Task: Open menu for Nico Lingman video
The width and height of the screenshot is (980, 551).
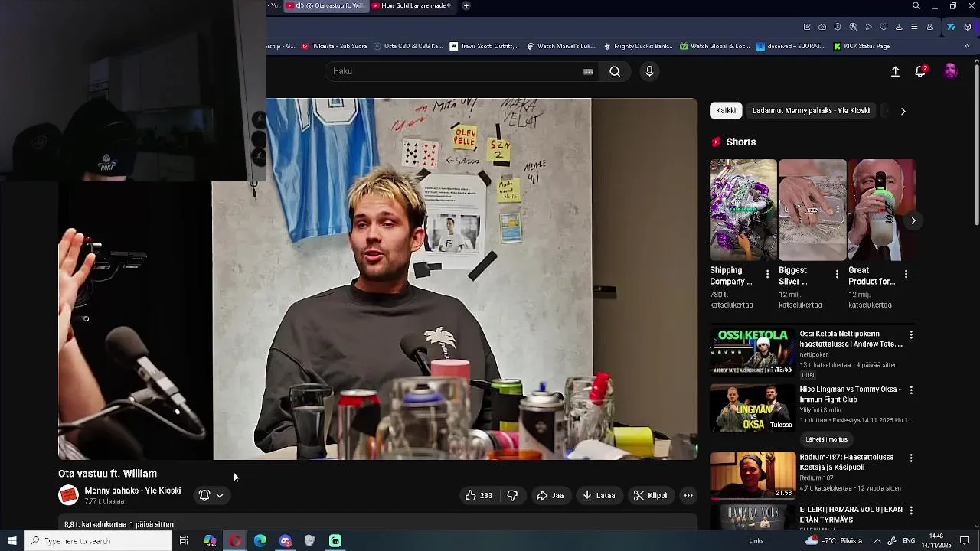Action: [x=911, y=390]
